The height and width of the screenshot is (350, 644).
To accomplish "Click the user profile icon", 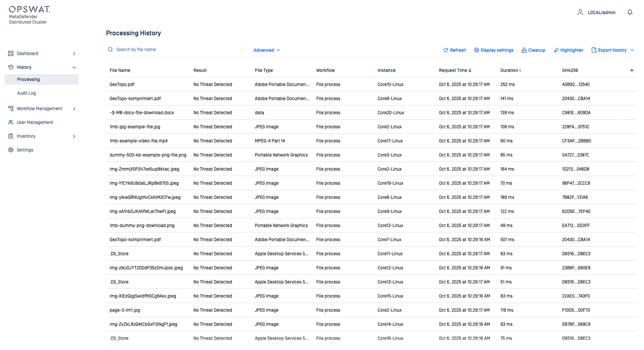I will (580, 12).
